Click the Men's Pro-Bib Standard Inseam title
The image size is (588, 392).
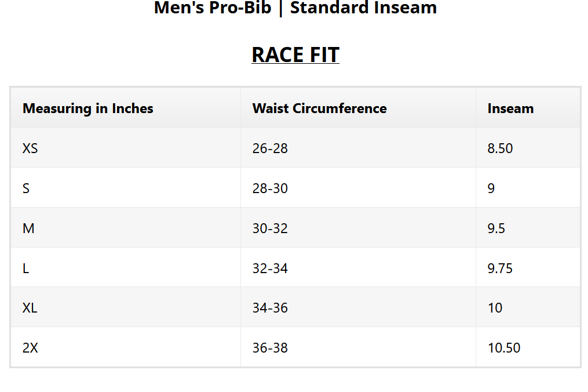(295, 8)
